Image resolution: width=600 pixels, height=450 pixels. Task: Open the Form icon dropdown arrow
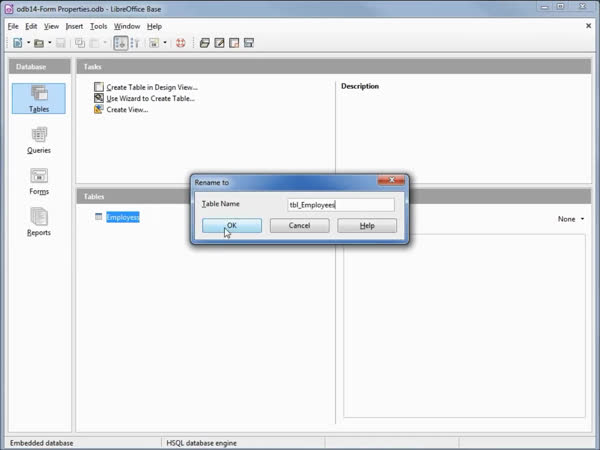(x=165, y=42)
